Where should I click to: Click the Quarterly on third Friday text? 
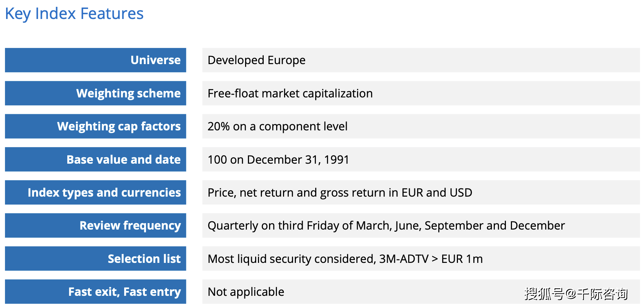(273, 226)
